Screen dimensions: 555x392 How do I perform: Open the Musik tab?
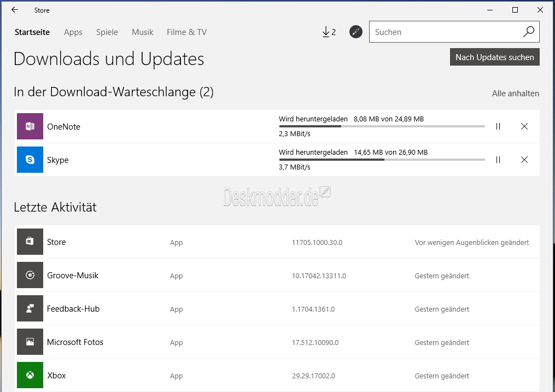tap(143, 32)
